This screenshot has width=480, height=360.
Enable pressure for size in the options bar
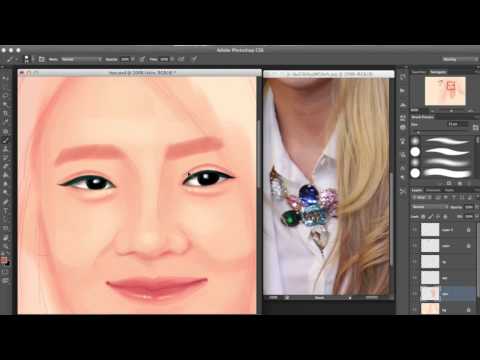pyautogui.click(x=194, y=59)
